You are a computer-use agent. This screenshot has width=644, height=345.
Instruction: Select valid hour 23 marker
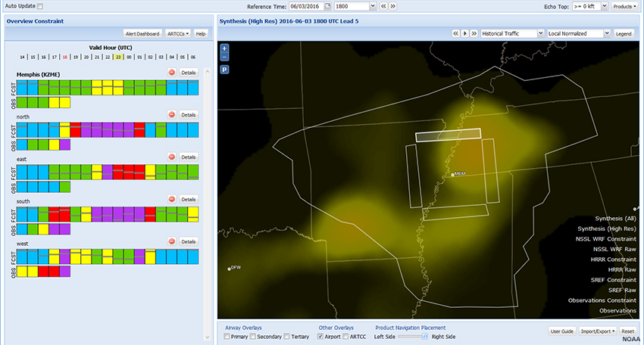[118, 57]
